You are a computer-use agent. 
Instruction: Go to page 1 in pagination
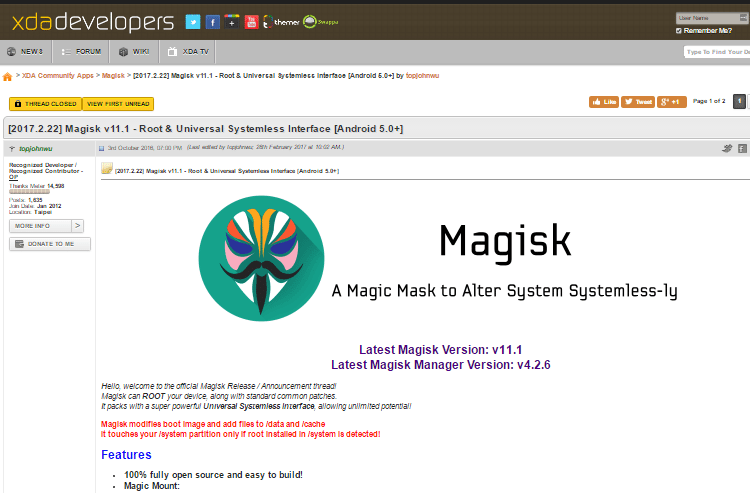739,101
